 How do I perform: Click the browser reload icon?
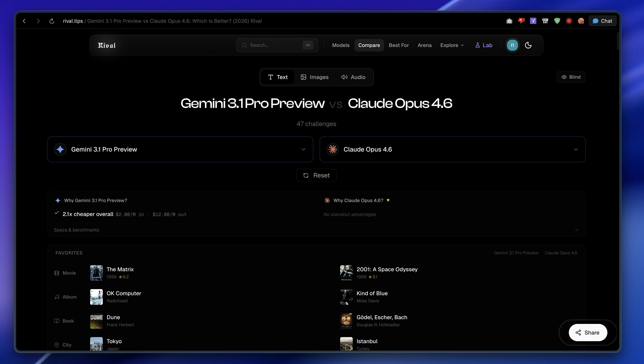click(x=52, y=21)
